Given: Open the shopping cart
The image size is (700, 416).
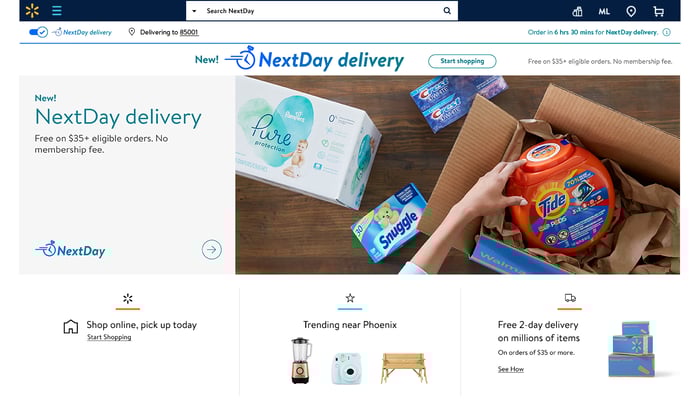Looking at the screenshot, I should pyautogui.click(x=658, y=11).
